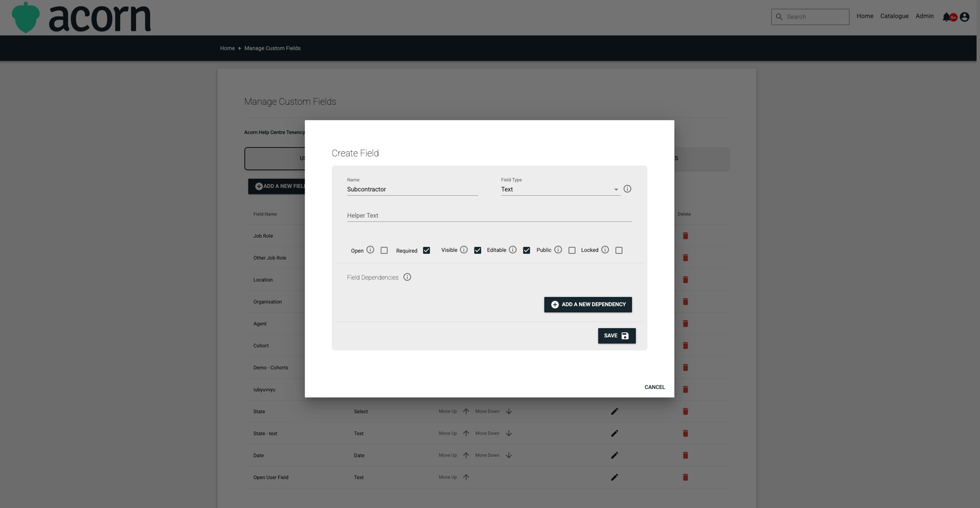980x508 pixels.
Task: Edit the State field with pencil icon
Action: [x=614, y=411]
